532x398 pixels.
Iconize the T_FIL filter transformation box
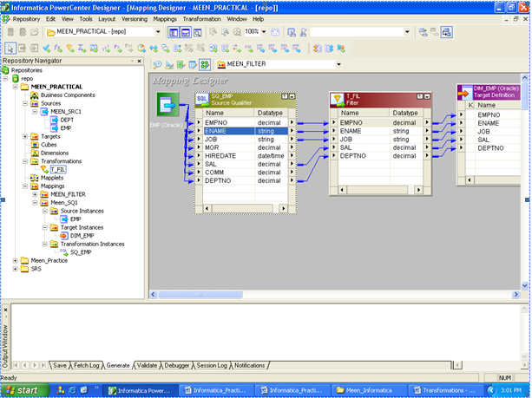[x=427, y=96]
